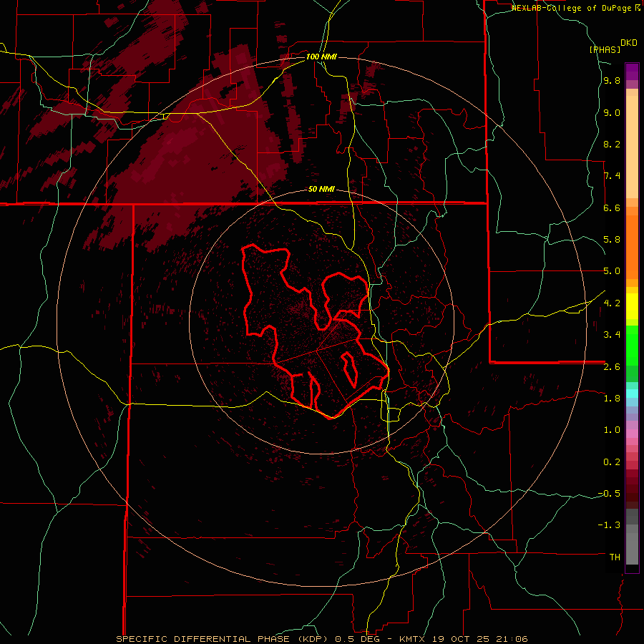Click the 2.6 scale value
Viewport: 644px width, 644px height.
pos(612,366)
